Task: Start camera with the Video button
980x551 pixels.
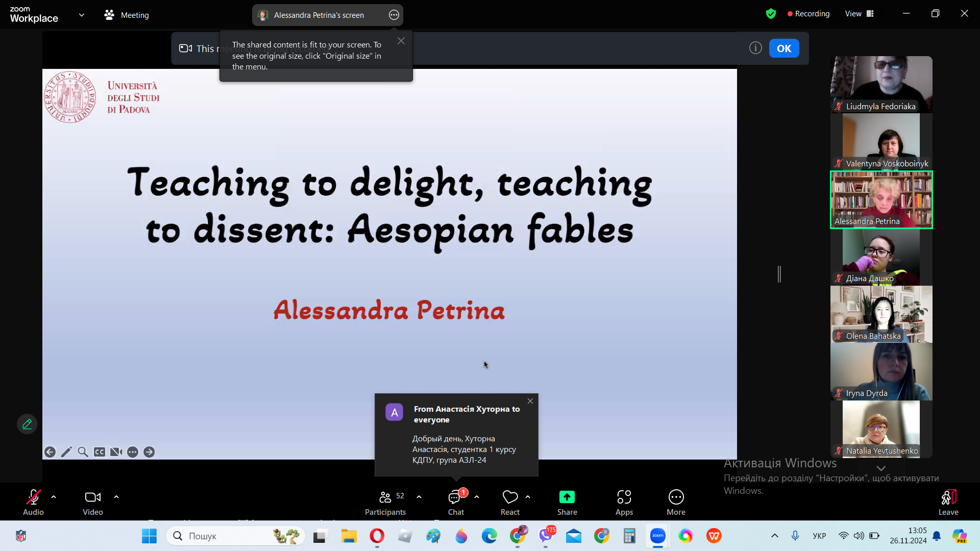Action: coord(93,502)
